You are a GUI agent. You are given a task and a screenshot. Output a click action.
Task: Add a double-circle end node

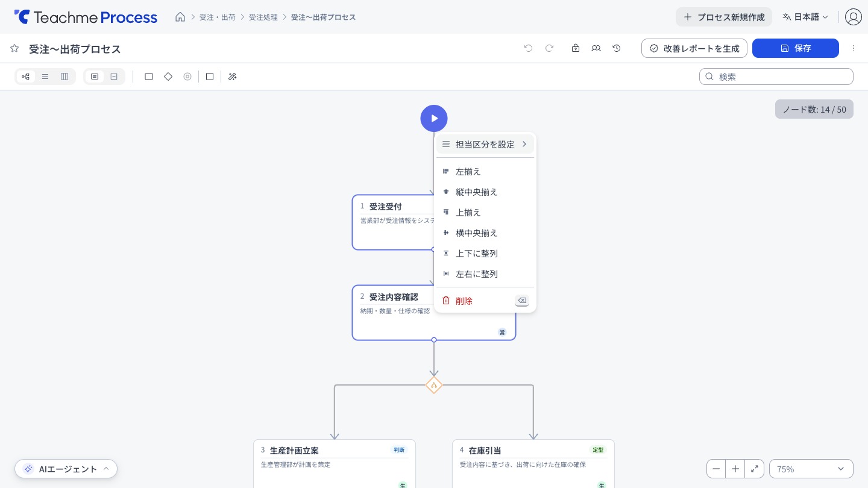(x=187, y=77)
